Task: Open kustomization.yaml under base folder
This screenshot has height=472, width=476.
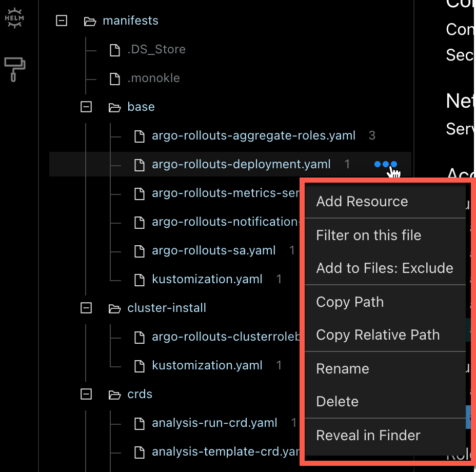Action: tap(207, 279)
